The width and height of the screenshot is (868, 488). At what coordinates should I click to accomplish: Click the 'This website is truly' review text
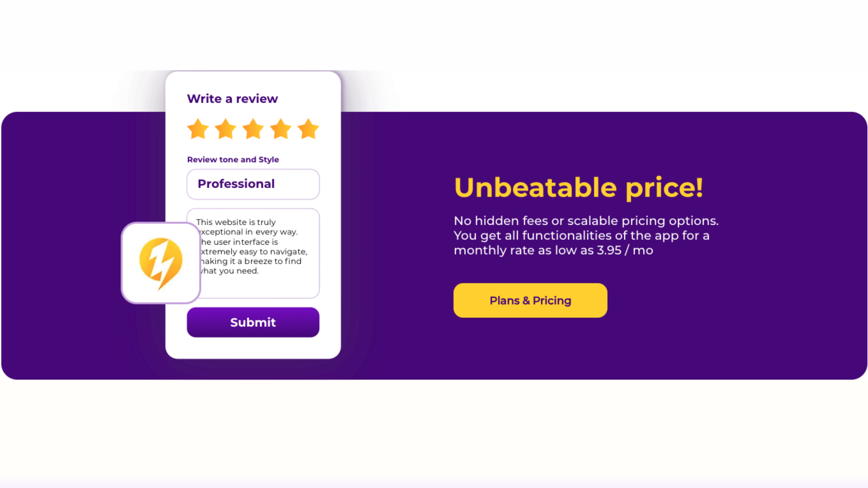click(236, 222)
